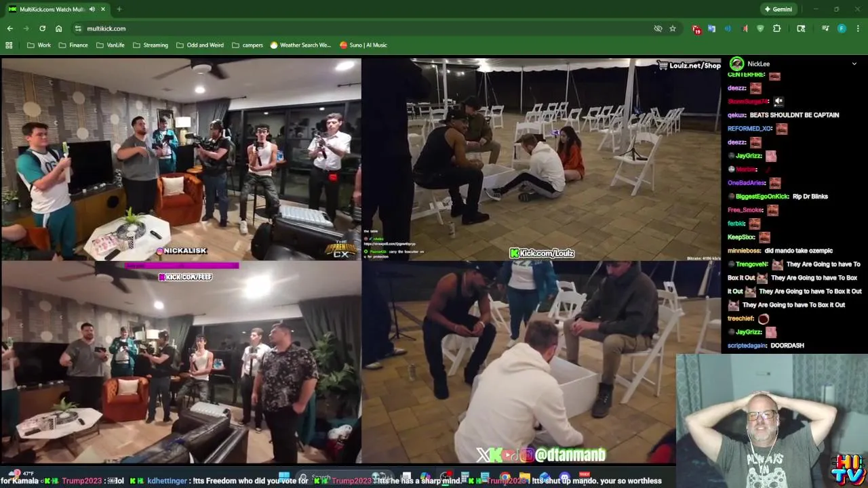Click username KeepSixx in chat
Viewport: 868px width, 488px height.
(741, 237)
